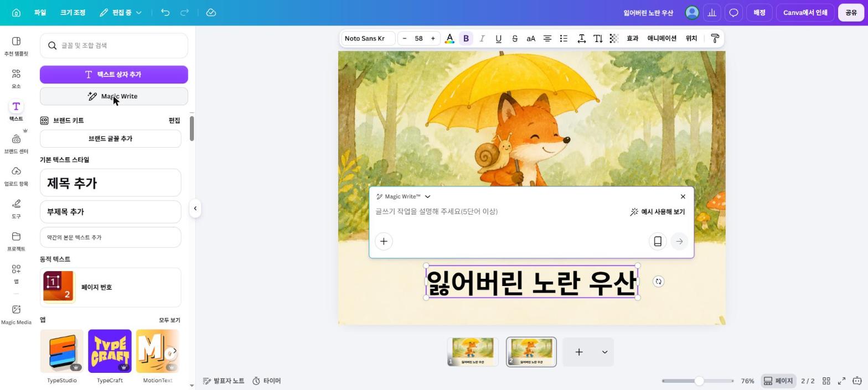Change text color with A icon
Viewport: 868px width, 390px height.
click(449, 38)
